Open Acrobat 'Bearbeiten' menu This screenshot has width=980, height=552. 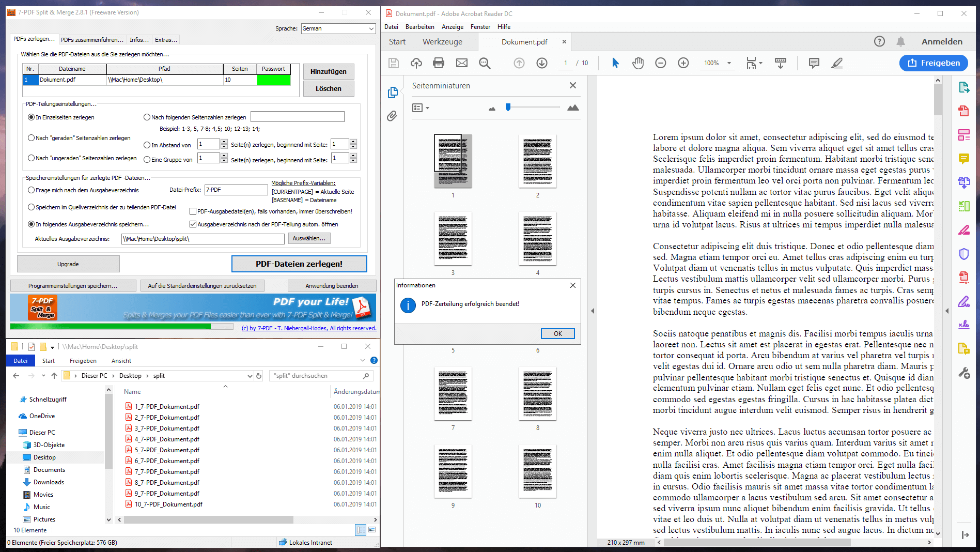(420, 27)
